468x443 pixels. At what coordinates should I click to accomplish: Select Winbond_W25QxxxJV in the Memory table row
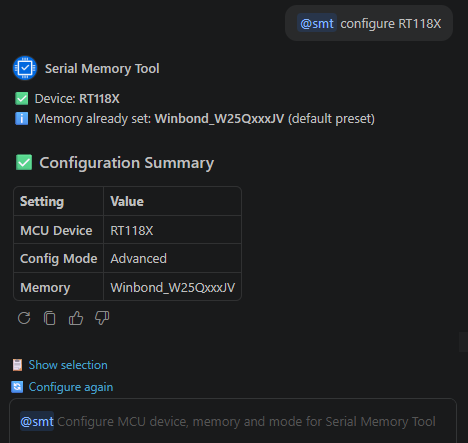pyautogui.click(x=173, y=288)
